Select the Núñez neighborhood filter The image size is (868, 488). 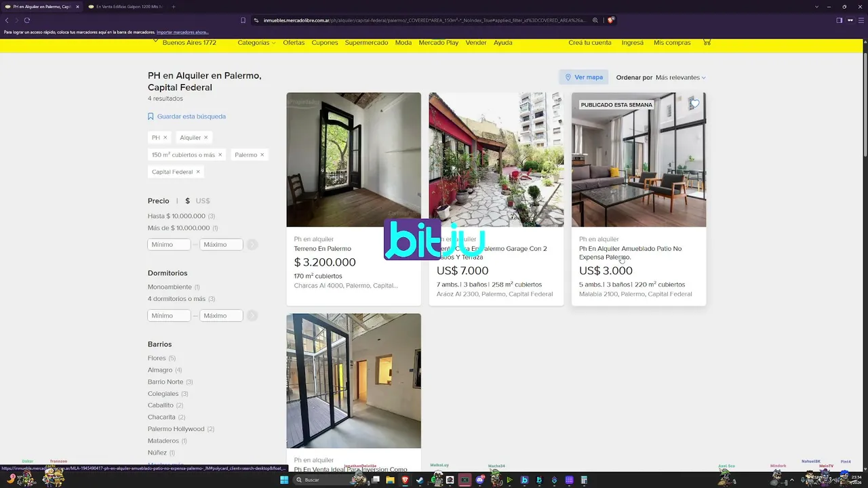pos(161,453)
